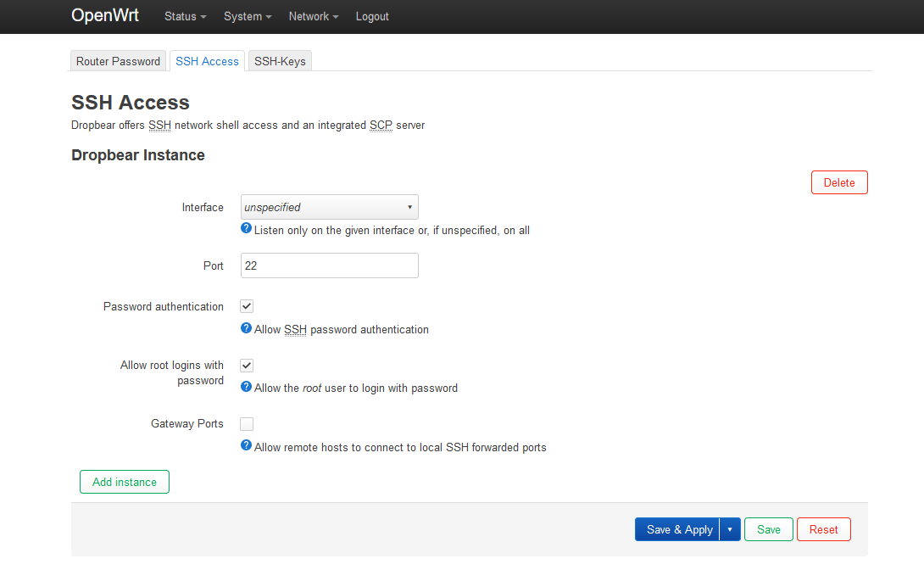Click Logout in the top bar
This screenshot has height=570, width=924.
[372, 16]
